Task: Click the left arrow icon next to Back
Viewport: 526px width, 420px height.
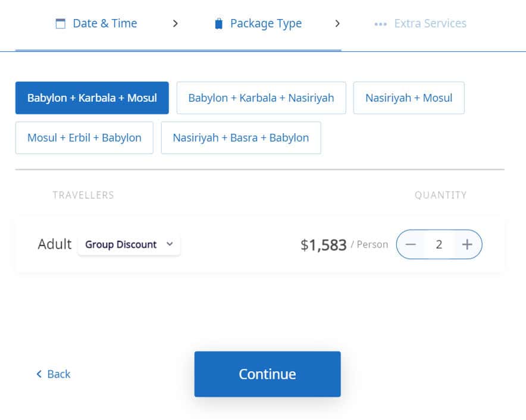Action: click(39, 374)
